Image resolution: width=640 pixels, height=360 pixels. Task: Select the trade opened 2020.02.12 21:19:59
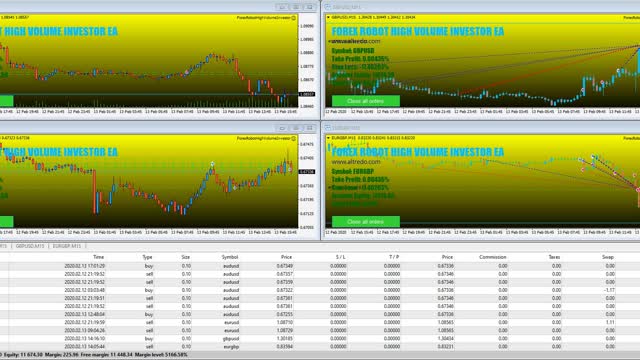320,322
